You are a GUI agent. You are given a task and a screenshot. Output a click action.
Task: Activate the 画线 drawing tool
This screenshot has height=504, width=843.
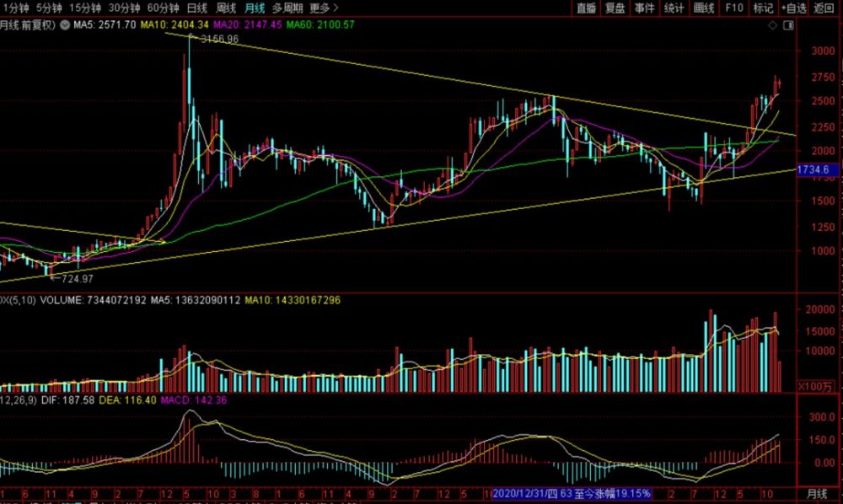click(x=704, y=8)
